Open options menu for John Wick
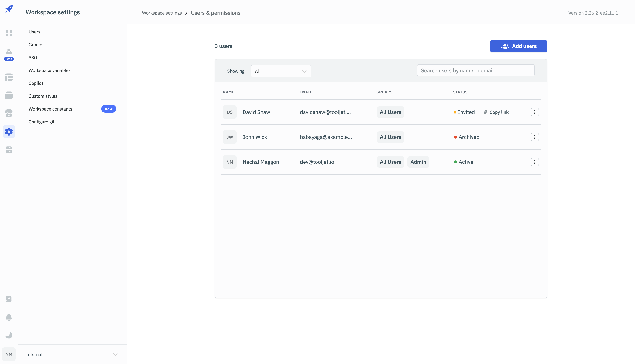 534,137
